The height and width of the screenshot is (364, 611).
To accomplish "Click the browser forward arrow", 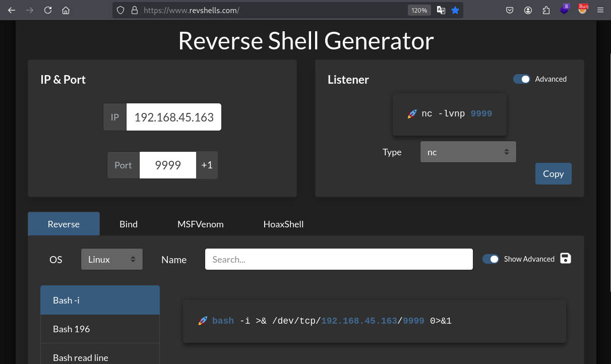I will [x=30, y=10].
